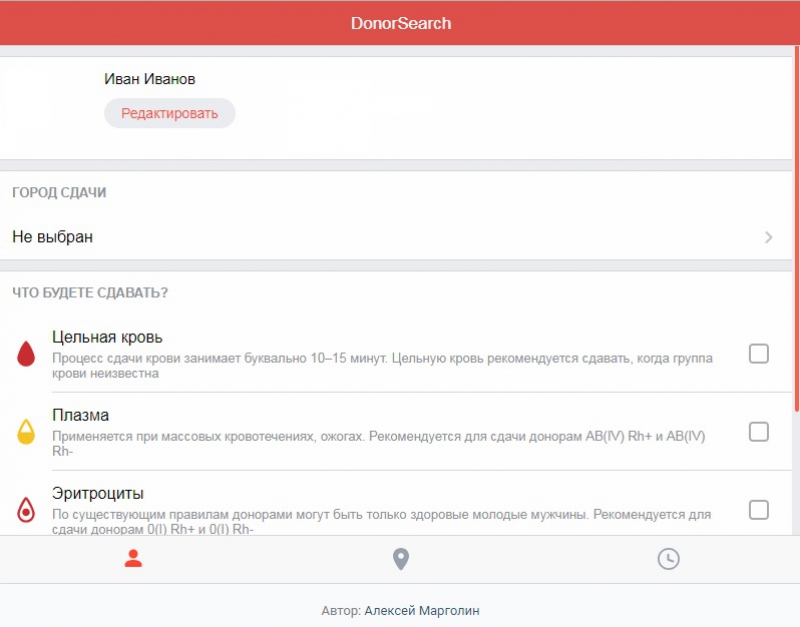This screenshot has height=627, width=800.
Task: Enable the Цельная кровь checkbox
Action: tap(759, 354)
